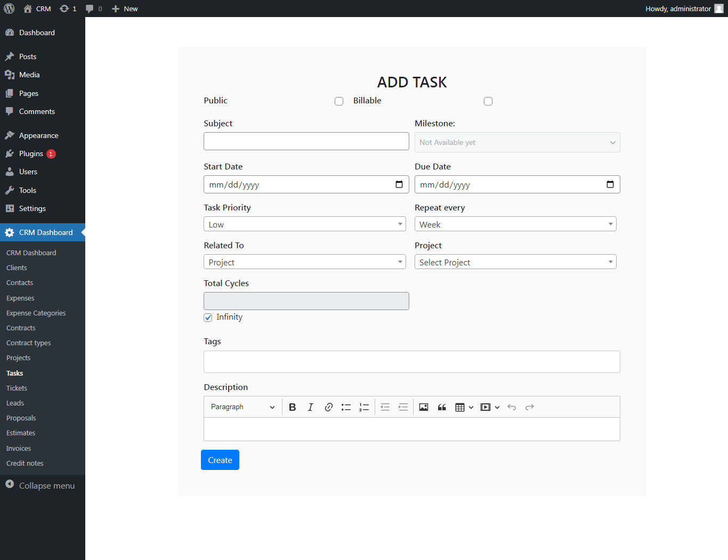Open the Leads page from the CRM sidebar
This screenshot has height=560, width=728.
(15, 403)
